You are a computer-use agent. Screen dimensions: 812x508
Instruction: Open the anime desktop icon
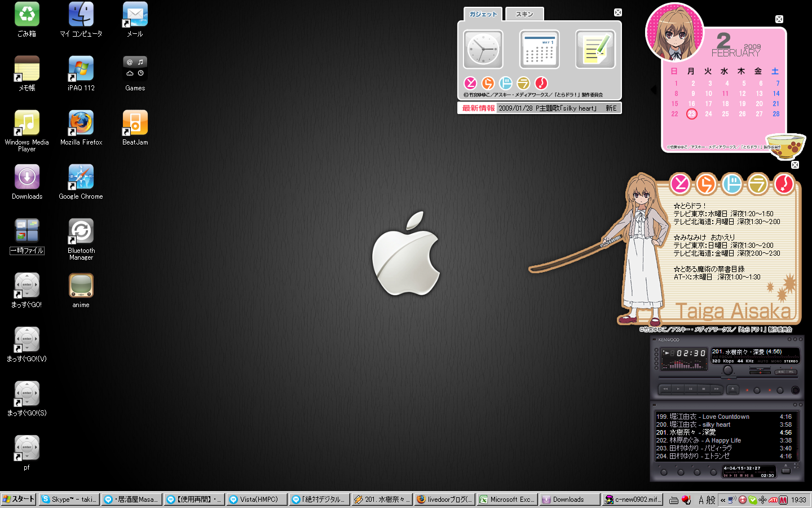81,291
